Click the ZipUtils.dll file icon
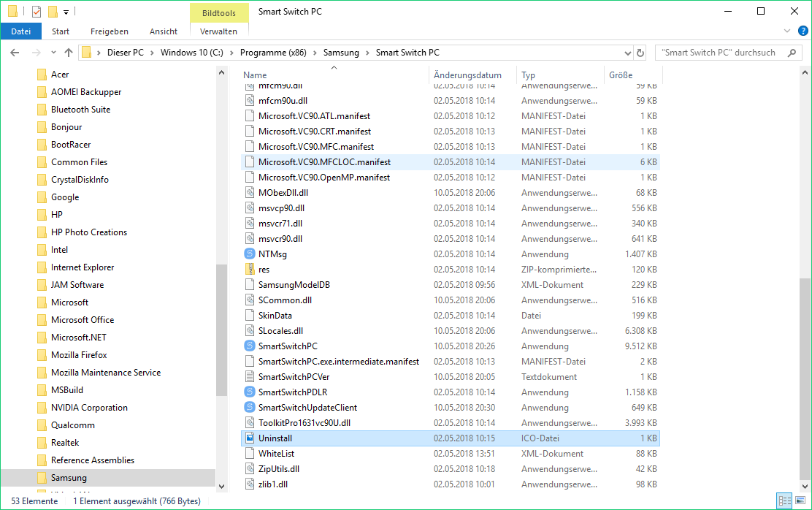This screenshot has width=812, height=510. [250, 468]
